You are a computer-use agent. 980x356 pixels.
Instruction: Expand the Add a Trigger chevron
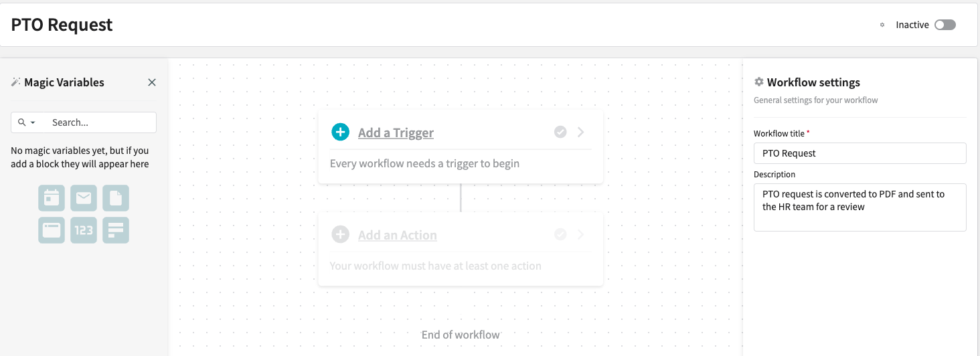click(x=580, y=132)
